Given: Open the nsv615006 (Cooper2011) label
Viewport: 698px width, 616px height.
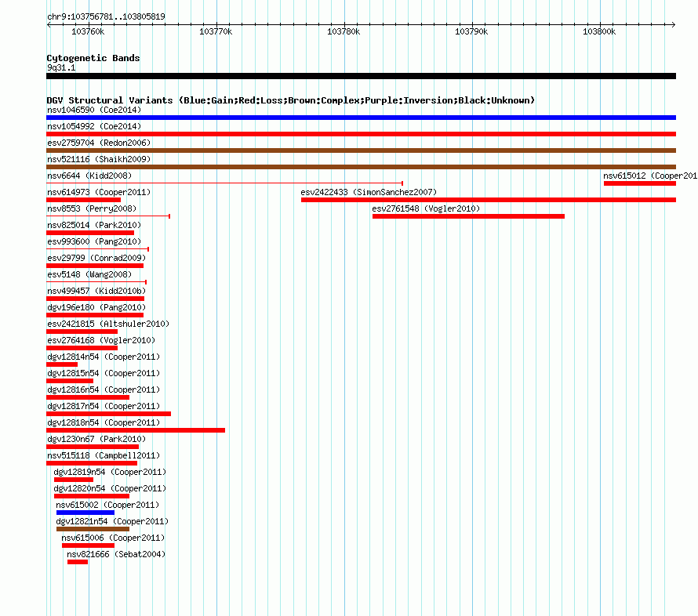Looking at the screenshot, I should pos(113,538).
